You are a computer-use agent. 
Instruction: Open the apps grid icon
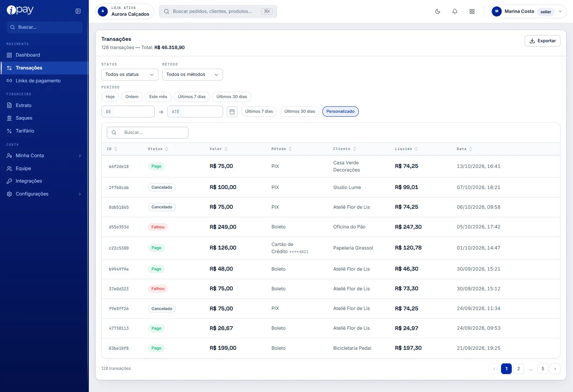[x=472, y=11]
